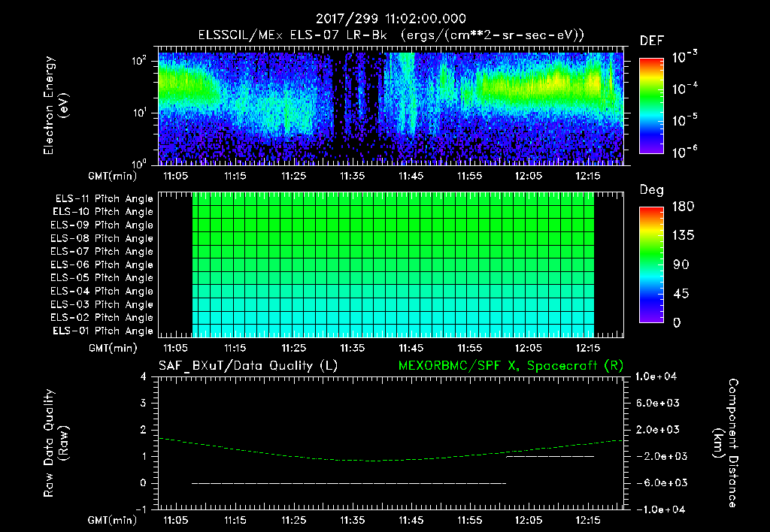Click the GMT(min) label of the pitch angle panel
The image size is (770, 532).
click(x=113, y=348)
